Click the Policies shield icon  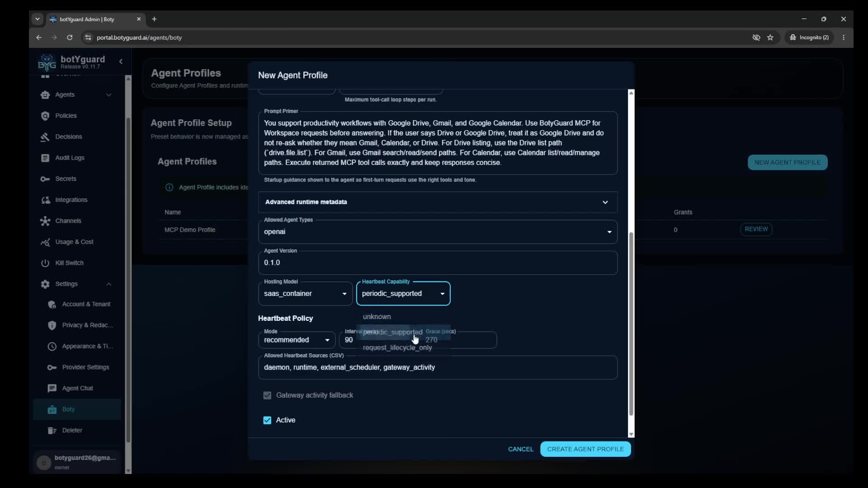click(45, 116)
